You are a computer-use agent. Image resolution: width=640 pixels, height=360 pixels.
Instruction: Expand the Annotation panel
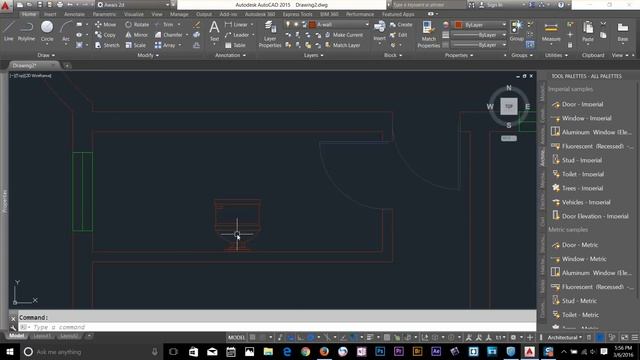coord(230,55)
